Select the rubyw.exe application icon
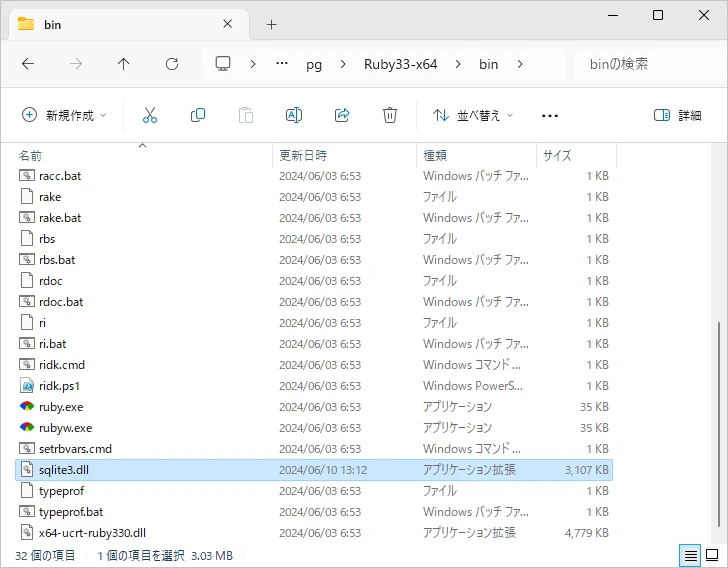 point(27,427)
